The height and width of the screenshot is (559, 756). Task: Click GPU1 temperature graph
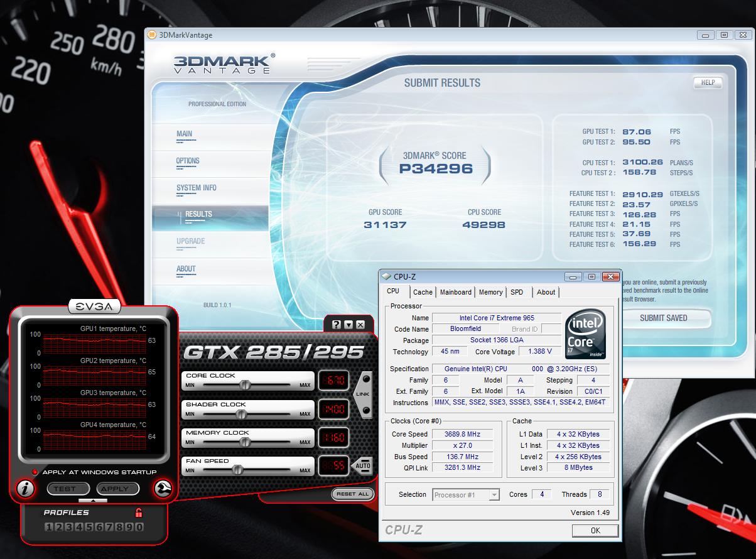(94, 343)
